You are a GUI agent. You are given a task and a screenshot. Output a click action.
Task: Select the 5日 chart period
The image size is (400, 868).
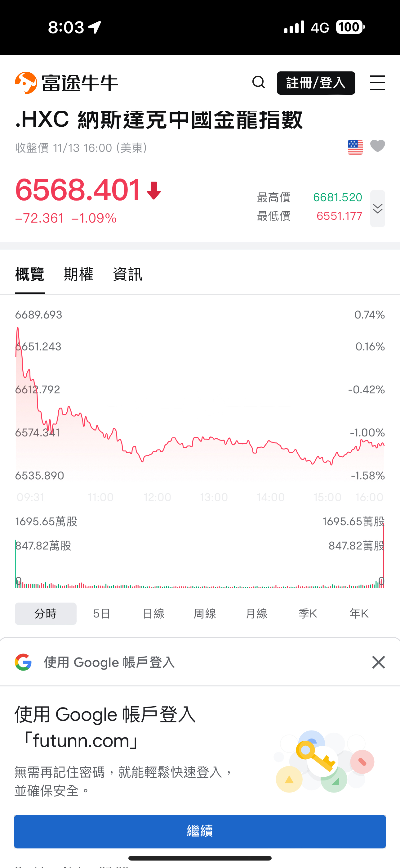point(102,614)
